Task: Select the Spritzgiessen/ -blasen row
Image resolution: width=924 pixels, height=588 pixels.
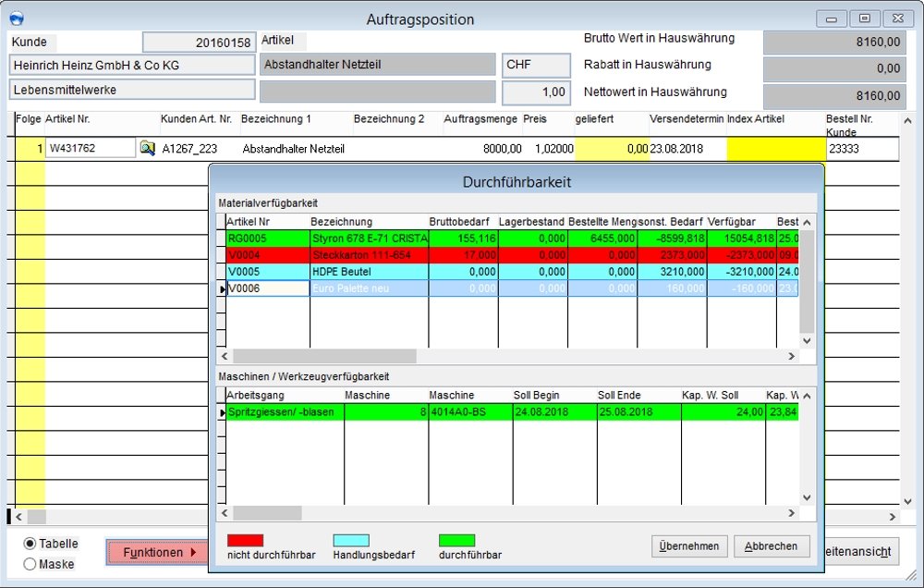Action: click(x=512, y=411)
